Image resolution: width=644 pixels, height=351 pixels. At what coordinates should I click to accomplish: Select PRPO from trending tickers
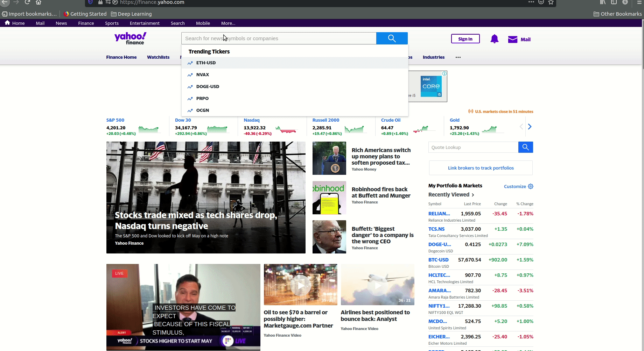coord(295,99)
